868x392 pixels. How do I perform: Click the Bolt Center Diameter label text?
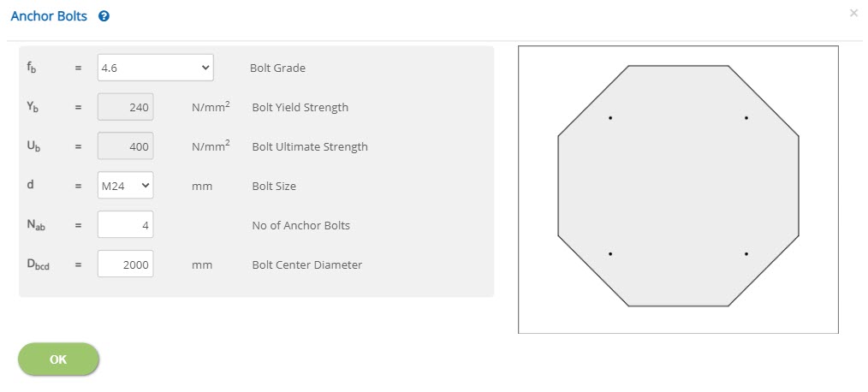coord(306,264)
